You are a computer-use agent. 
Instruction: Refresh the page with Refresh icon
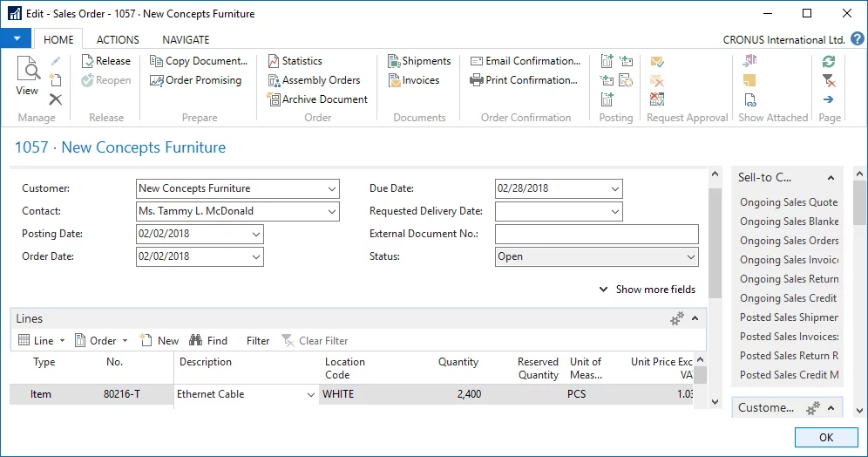(829, 61)
